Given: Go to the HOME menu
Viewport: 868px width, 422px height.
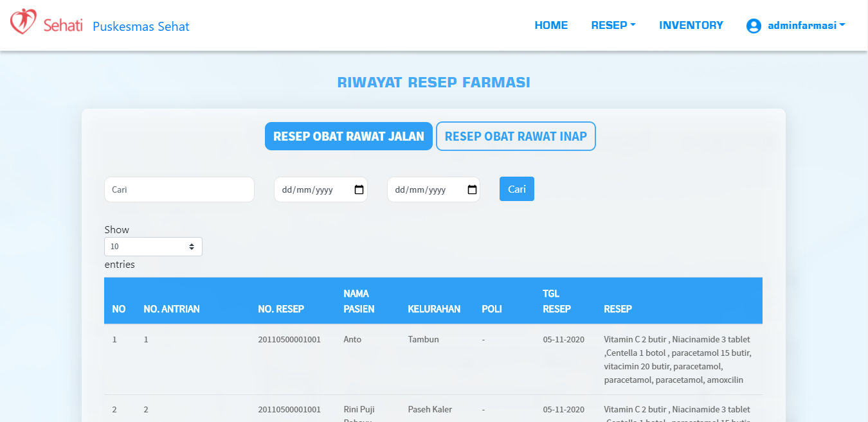Looking at the screenshot, I should (551, 26).
